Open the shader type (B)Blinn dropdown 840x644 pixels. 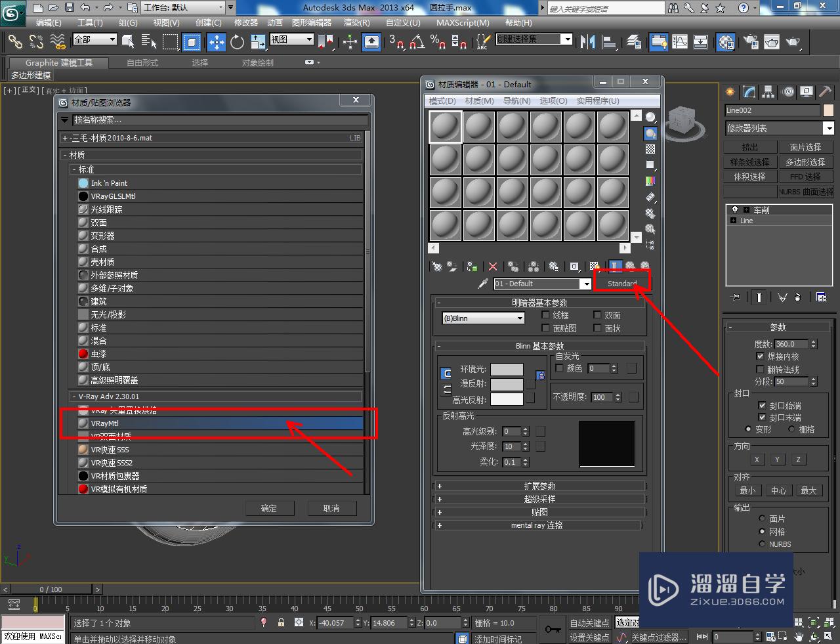pyautogui.click(x=483, y=318)
